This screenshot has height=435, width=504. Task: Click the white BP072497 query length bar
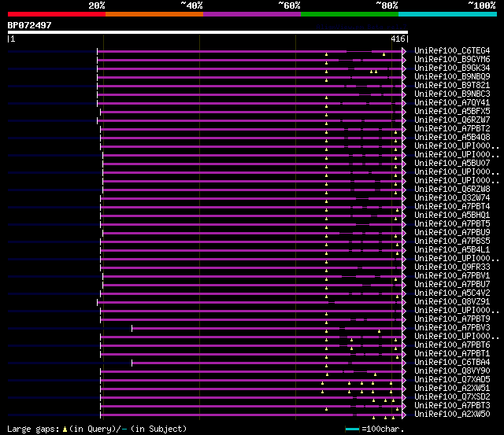click(x=208, y=32)
